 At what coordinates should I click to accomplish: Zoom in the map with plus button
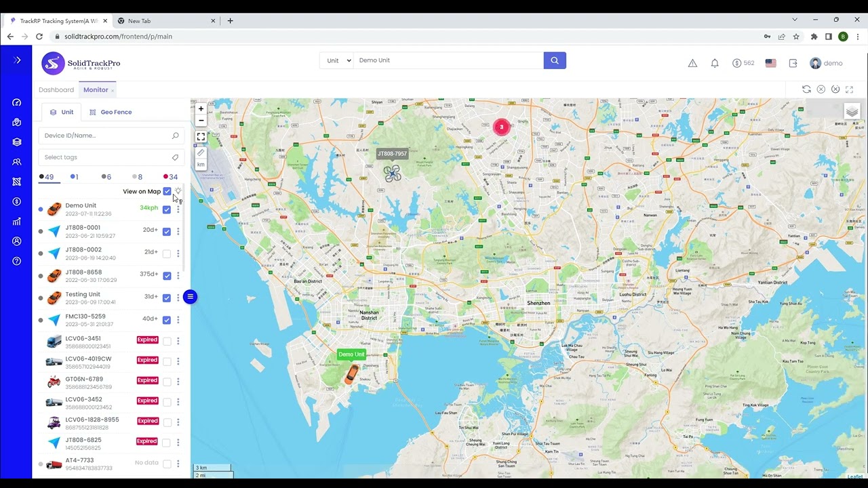point(201,108)
